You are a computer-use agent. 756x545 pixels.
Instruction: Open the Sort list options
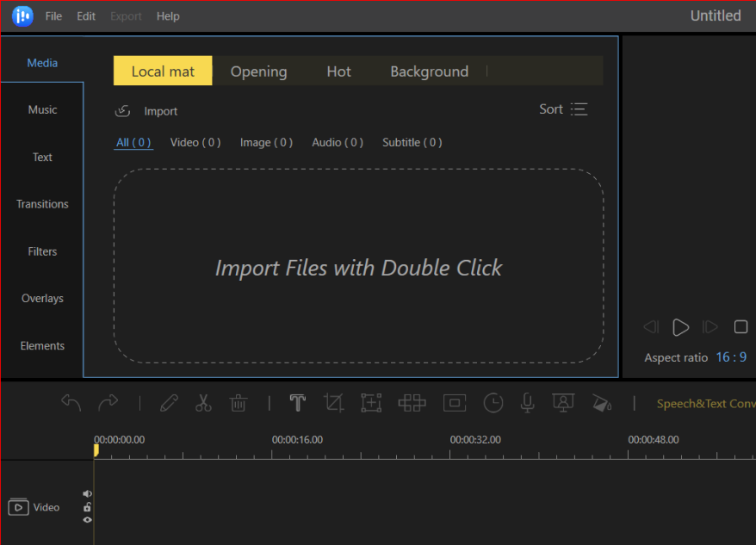(x=579, y=109)
